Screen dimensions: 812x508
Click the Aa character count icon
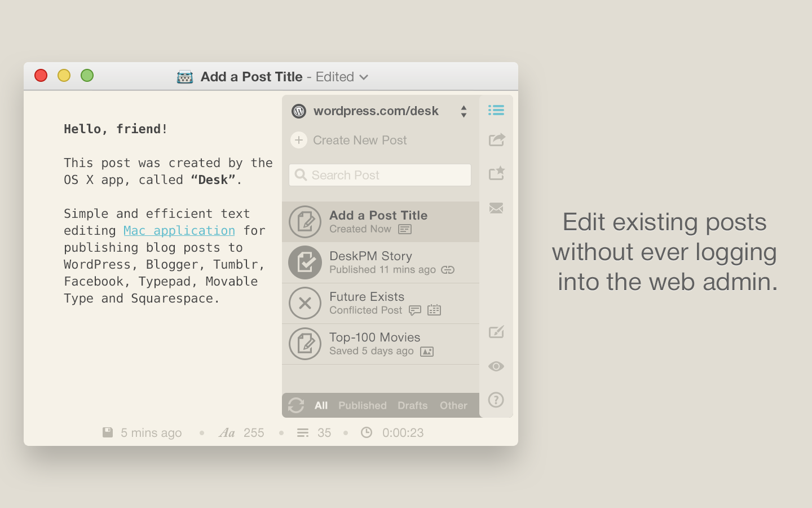coord(227,433)
